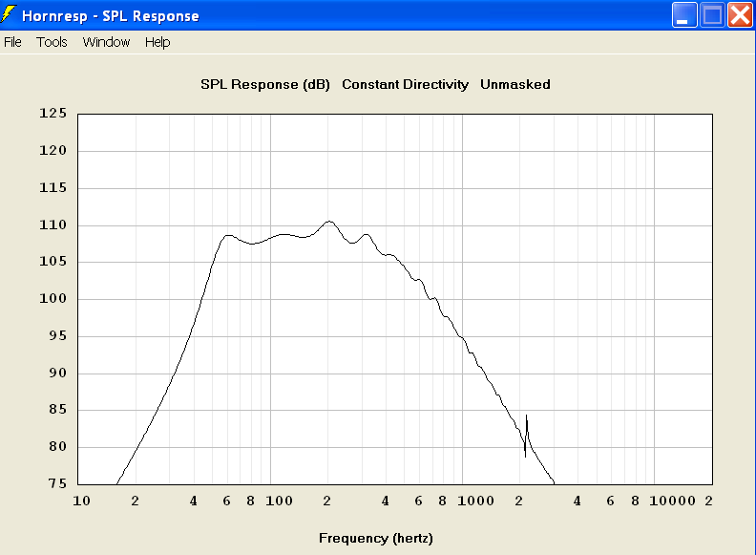Click the 'SPL Response (dB)' chart title
Screen dimensions: 756x555
tap(265, 84)
